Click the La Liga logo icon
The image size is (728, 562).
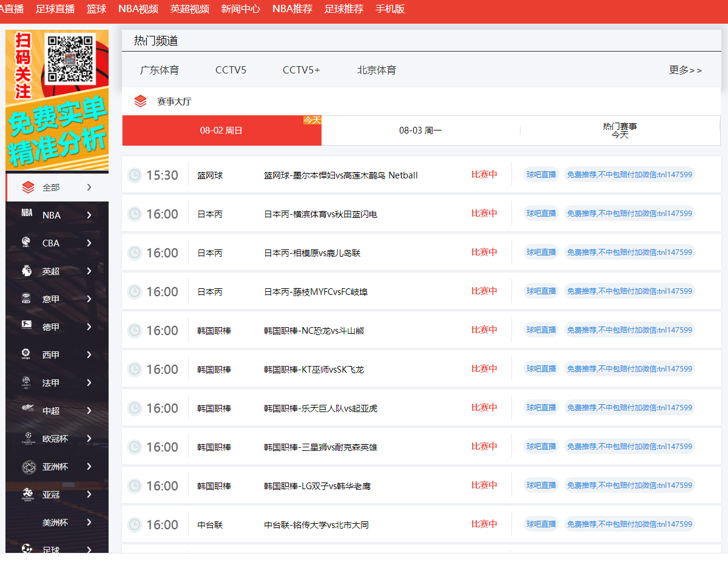27,354
